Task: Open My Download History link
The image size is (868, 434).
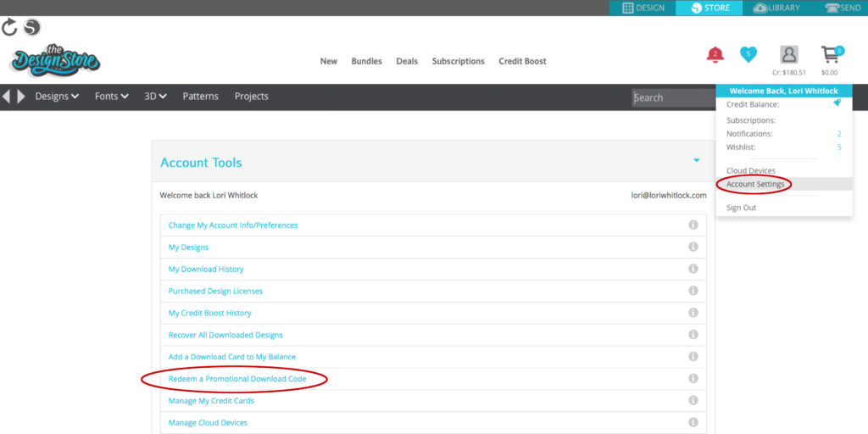Action: click(206, 270)
